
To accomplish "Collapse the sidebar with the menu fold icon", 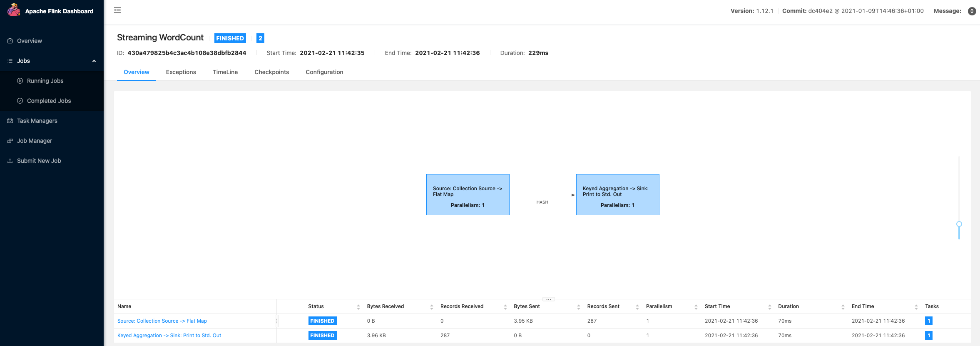I will 117,10.
